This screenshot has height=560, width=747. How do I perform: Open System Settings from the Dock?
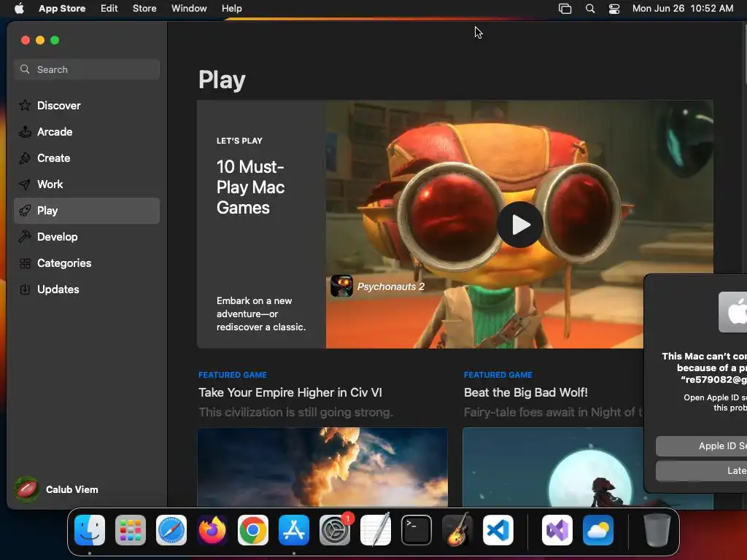click(x=334, y=530)
